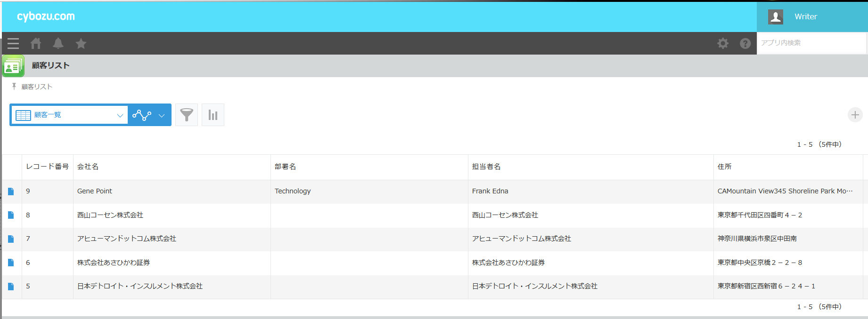Screen dimensions: 868x319
Task: Click the bottom 1 - 5 (5件中) pager text
Action: 819,307
